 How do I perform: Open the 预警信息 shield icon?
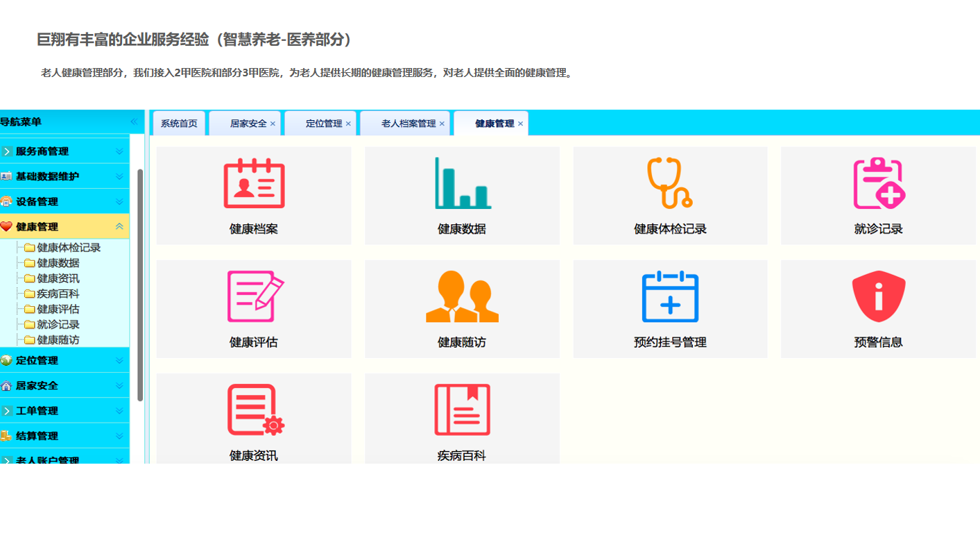(x=878, y=297)
